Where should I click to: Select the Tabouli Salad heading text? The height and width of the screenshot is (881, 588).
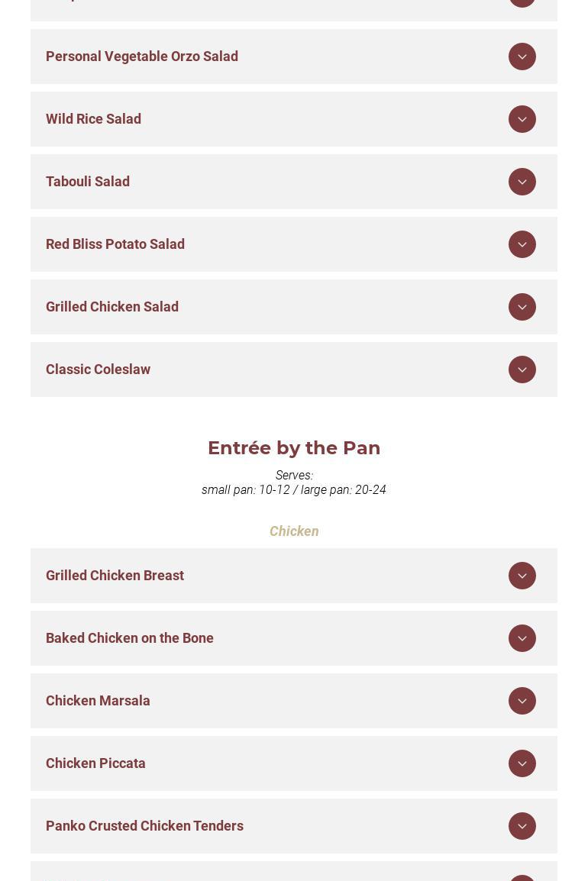tap(88, 182)
